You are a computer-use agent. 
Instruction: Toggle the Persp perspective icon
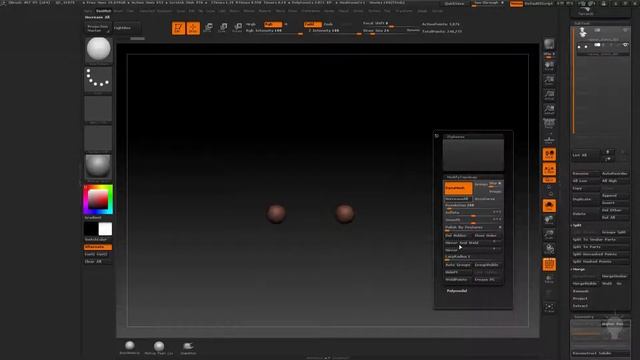[x=549, y=123]
